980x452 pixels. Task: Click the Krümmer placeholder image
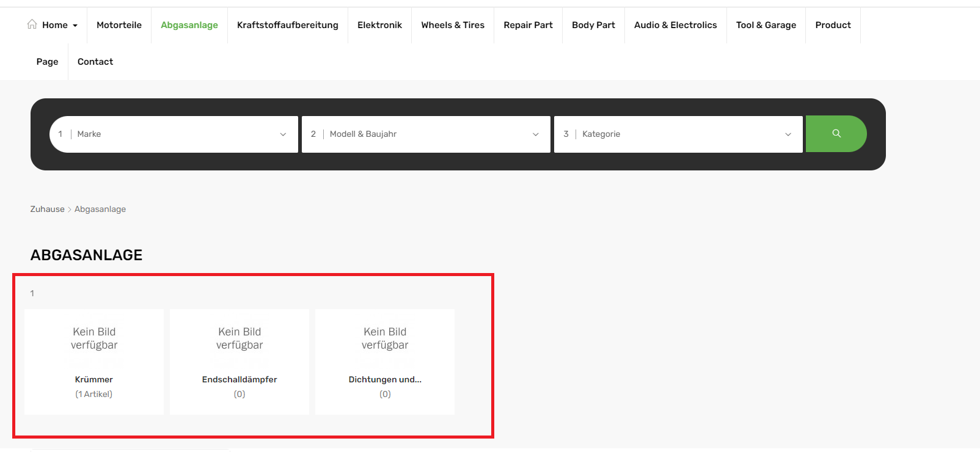pyautogui.click(x=94, y=338)
